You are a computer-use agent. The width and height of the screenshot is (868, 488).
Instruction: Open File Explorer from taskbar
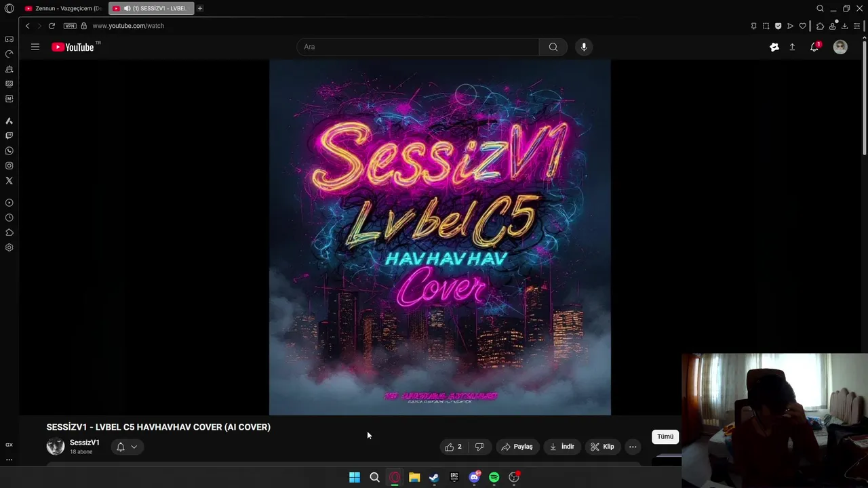coord(414,477)
